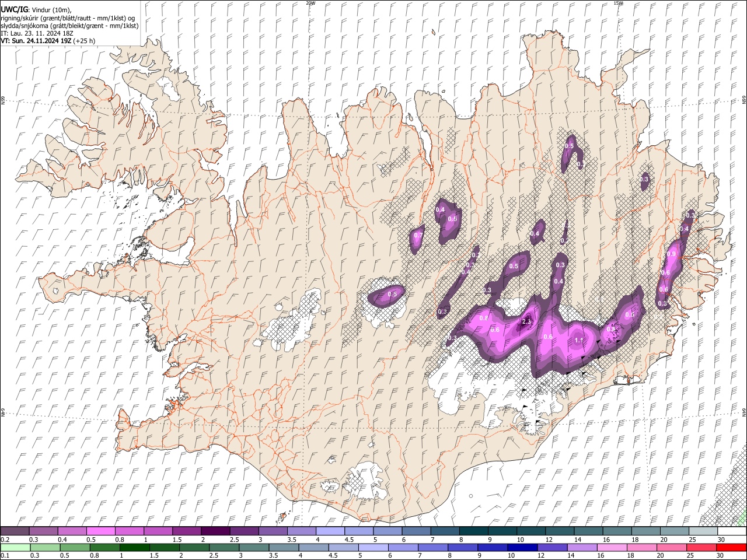Click the 'rigning/skúrir' legend description line
747x560 pixels.
(68, 17)
